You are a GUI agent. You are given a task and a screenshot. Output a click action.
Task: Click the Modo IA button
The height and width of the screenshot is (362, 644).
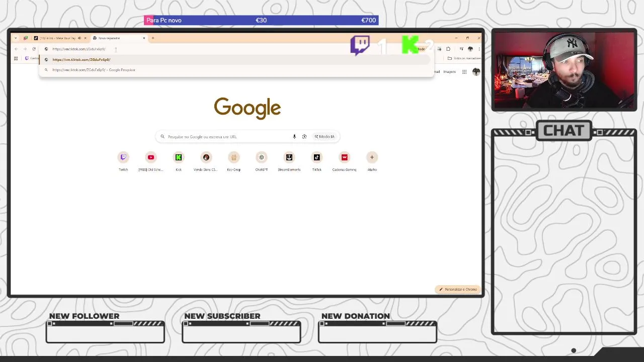coord(325,137)
